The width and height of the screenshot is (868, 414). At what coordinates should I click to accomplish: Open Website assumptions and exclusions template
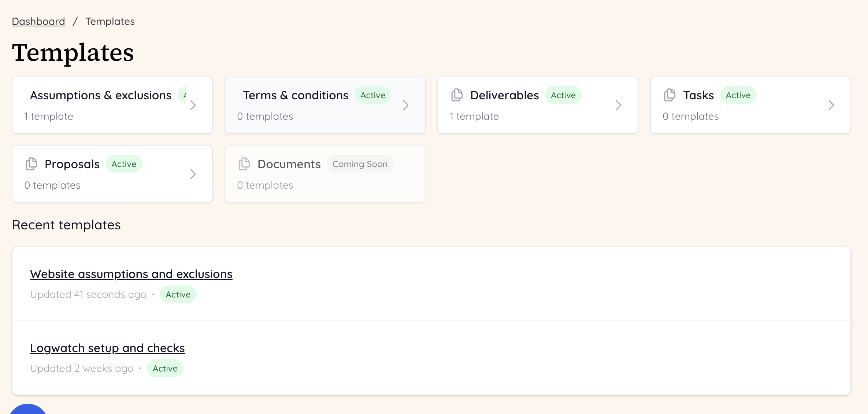pos(131,274)
